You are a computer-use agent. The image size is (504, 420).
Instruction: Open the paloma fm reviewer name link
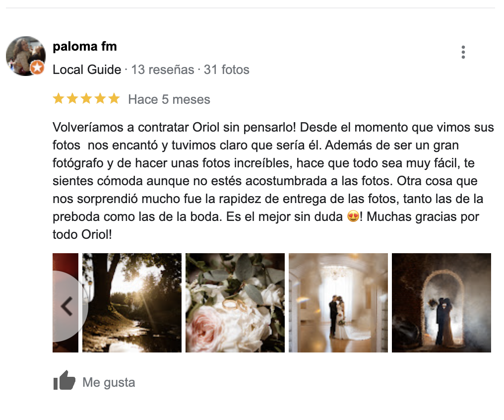85,47
